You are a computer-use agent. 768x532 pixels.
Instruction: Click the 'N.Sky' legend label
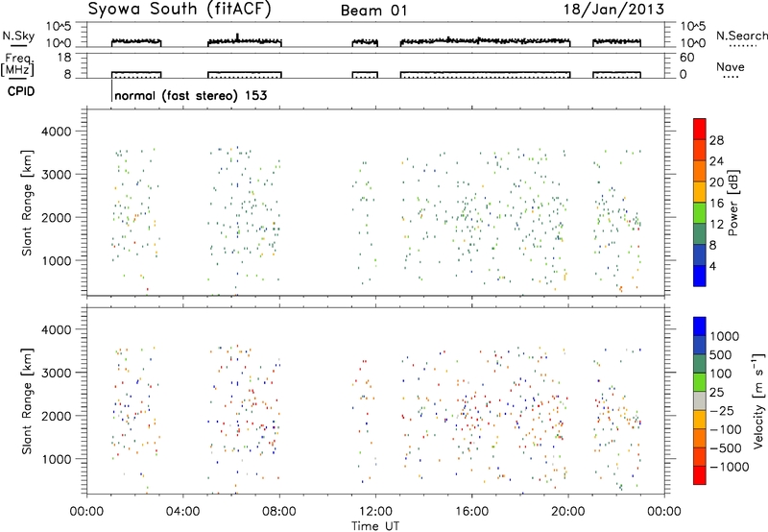click(18, 36)
